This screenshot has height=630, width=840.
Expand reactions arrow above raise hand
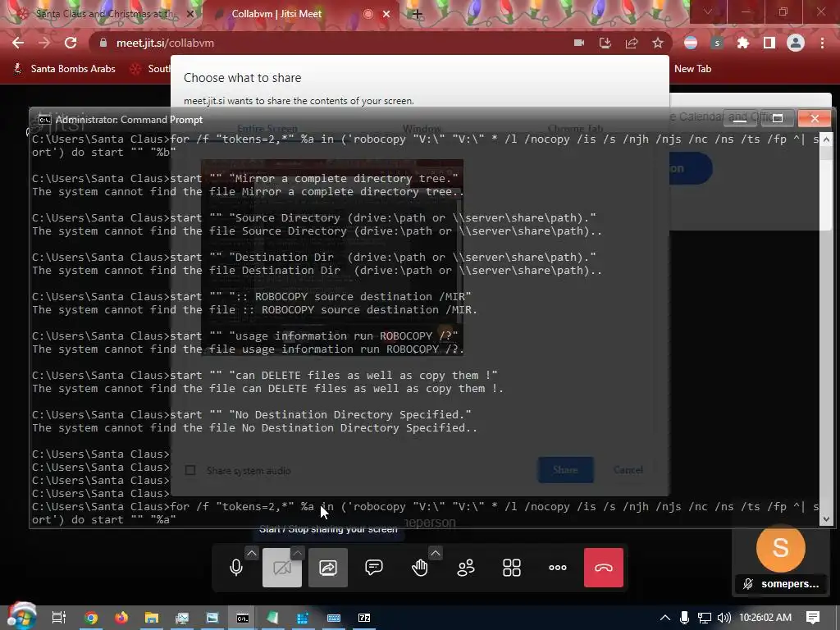point(436,553)
